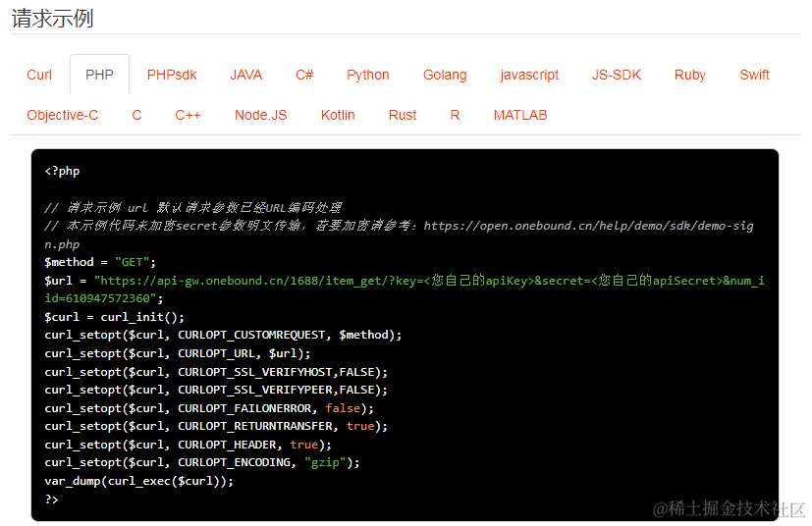Select the JS-SDK tab
The image size is (812, 526).
click(617, 75)
